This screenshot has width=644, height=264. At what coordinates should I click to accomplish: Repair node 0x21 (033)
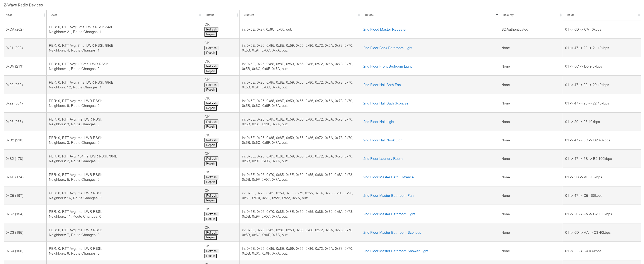pyautogui.click(x=210, y=53)
